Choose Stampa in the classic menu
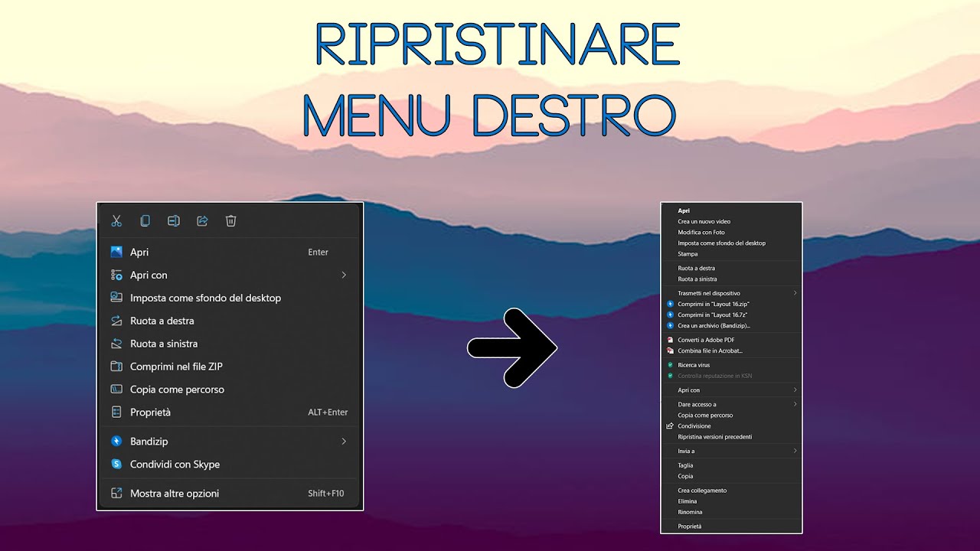980x551 pixels. click(x=688, y=254)
